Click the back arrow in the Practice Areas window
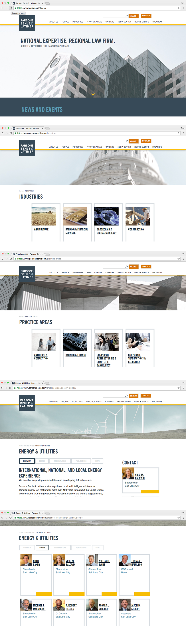The height and width of the screenshot is (644, 186). tap(3, 259)
